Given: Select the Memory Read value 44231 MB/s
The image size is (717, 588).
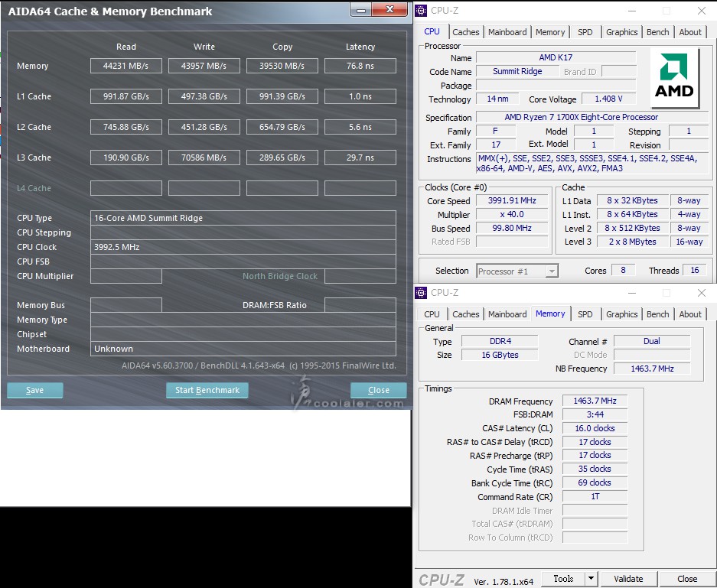Looking at the screenshot, I should (125, 66).
